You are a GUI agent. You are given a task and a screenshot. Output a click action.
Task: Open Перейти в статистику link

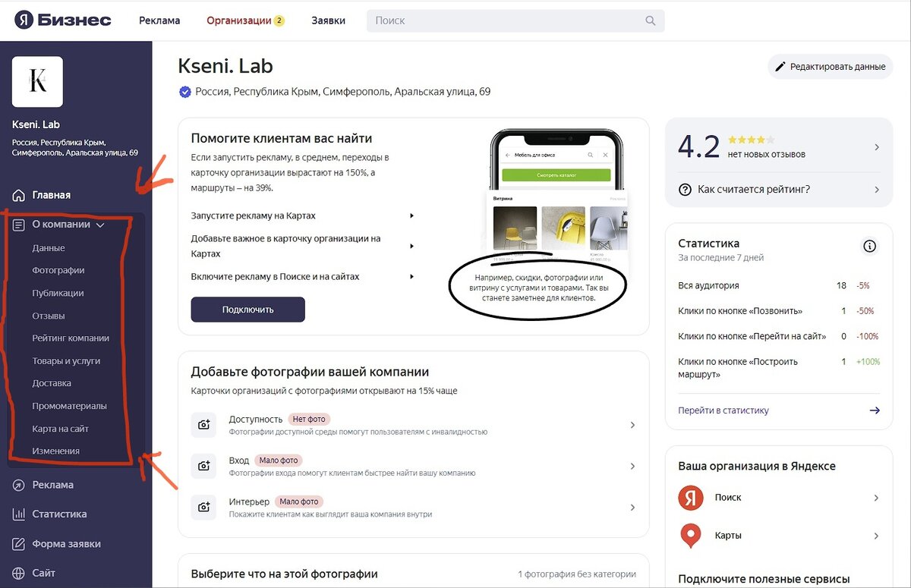723,410
